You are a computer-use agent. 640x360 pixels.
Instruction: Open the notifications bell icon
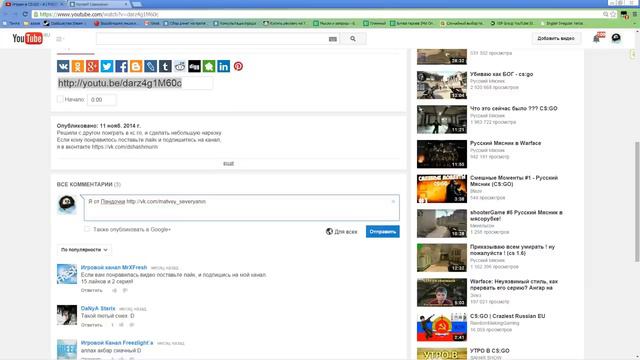point(596,39)
